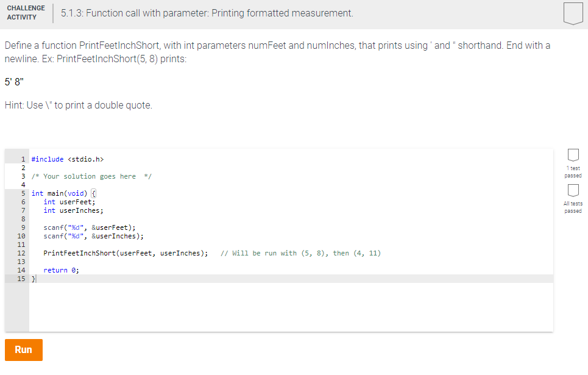The image size is (588, 375).
Task: Select the highlighted closing brace on line 15
Action: click(32, 279)
